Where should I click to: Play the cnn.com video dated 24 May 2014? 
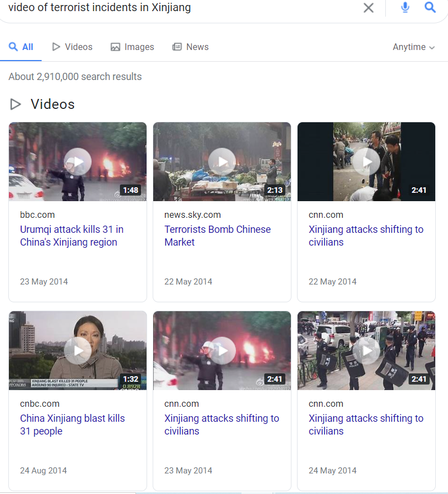[366, 351]
